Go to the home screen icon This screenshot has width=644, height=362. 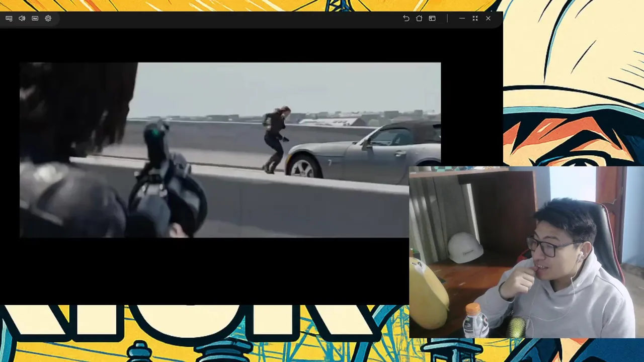(x=419, y=18)
